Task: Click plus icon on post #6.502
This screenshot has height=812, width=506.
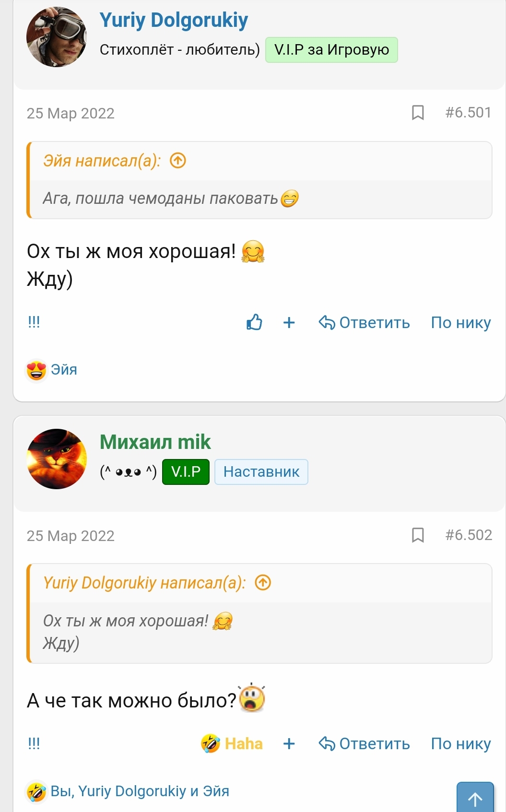Action: click(289, 743)
